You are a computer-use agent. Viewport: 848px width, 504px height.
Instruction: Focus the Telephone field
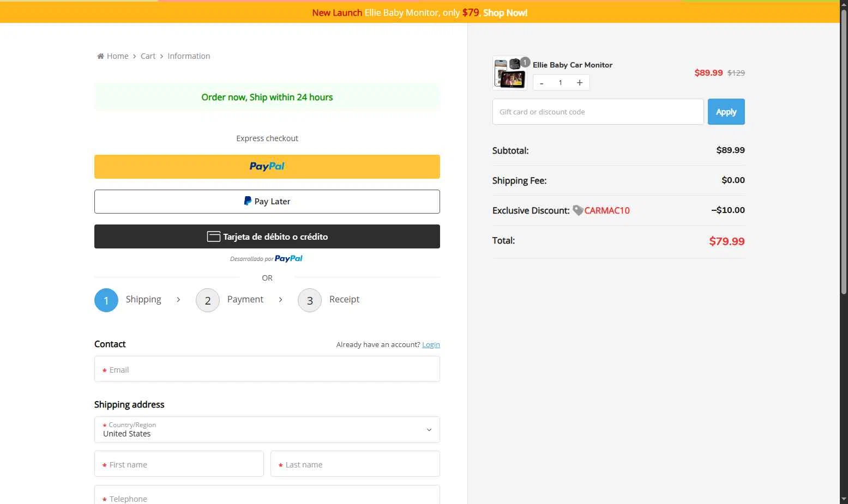[x=267, y=496]
